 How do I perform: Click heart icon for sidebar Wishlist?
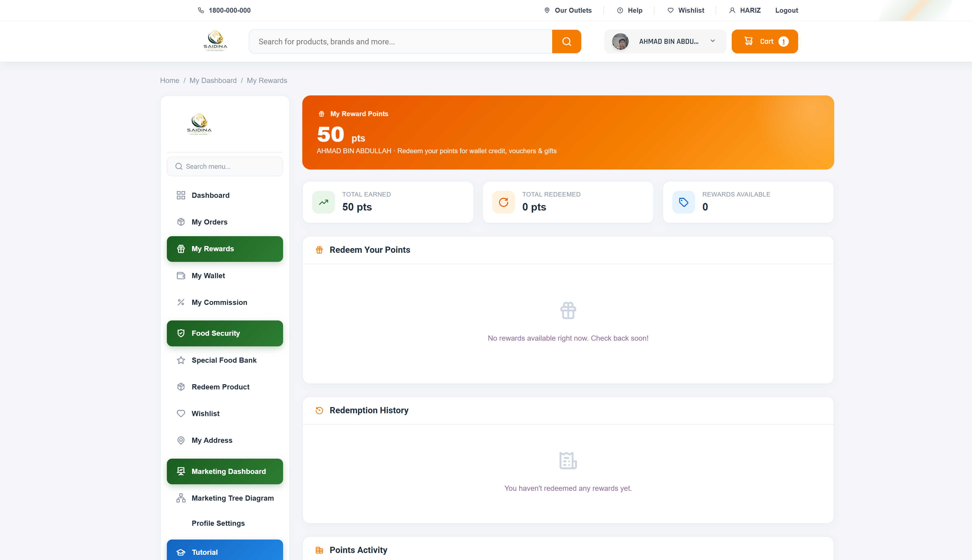pos(181,414)
